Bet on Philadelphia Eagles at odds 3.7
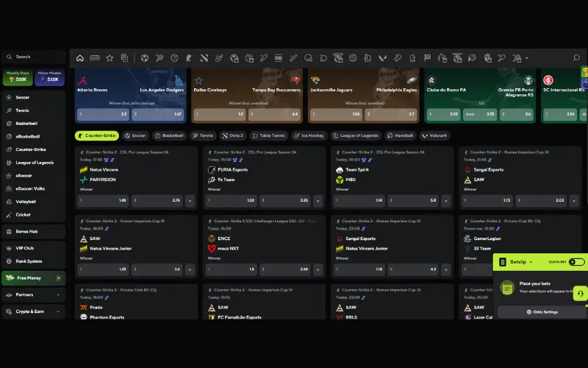 [x=391, y=114]
